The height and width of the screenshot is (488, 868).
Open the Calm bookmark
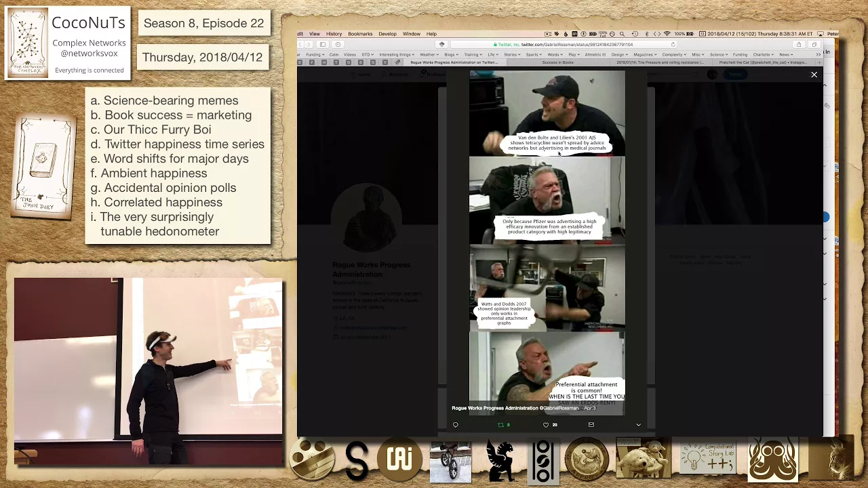click(x=334, y=55)
